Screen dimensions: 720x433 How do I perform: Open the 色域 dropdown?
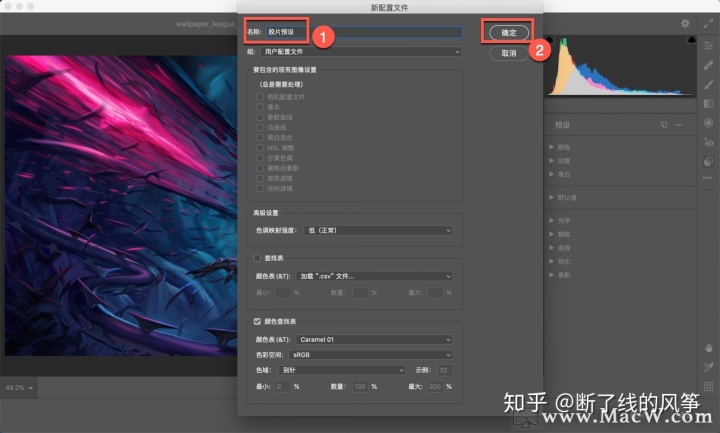(342, 370)
